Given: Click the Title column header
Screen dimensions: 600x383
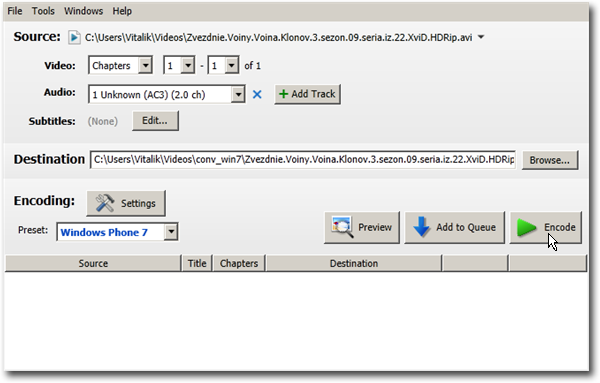Looking at the screenshot, I should click(197, 263).
